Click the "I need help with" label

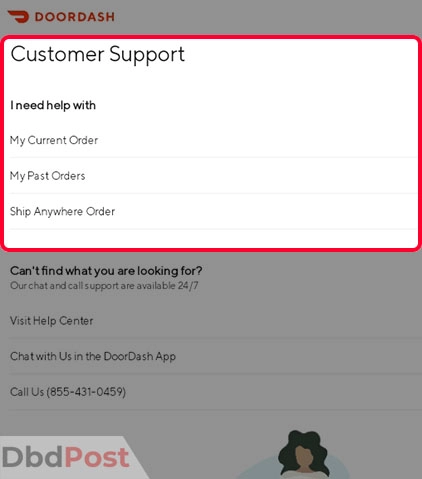tap(53, 105)
